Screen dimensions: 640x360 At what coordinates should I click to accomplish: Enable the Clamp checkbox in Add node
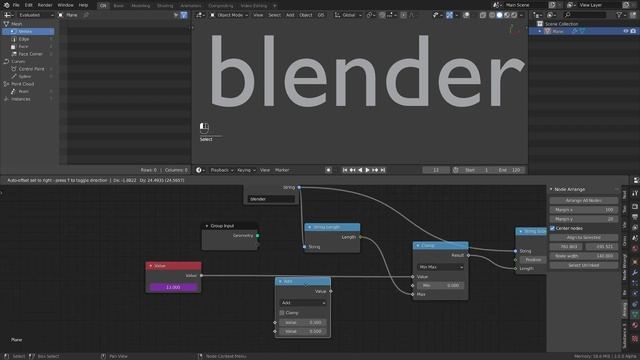point(282,313)
